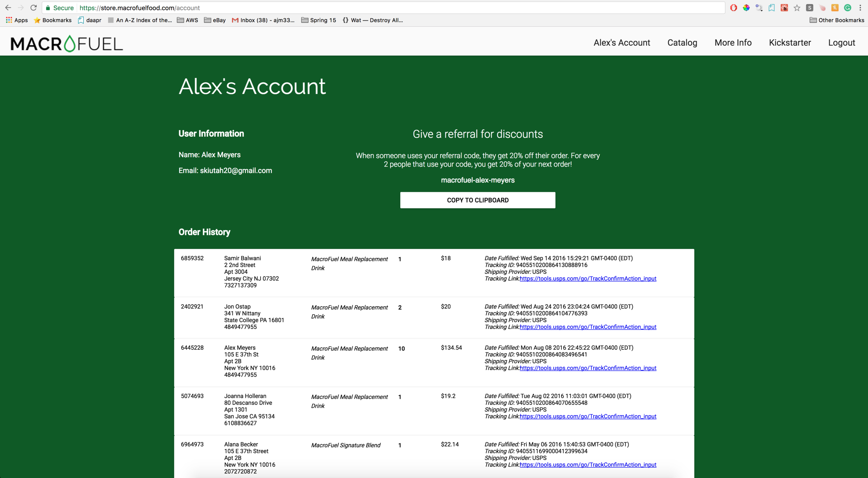
Task: Open Alex's Account nav item
Action: point(621,43)
